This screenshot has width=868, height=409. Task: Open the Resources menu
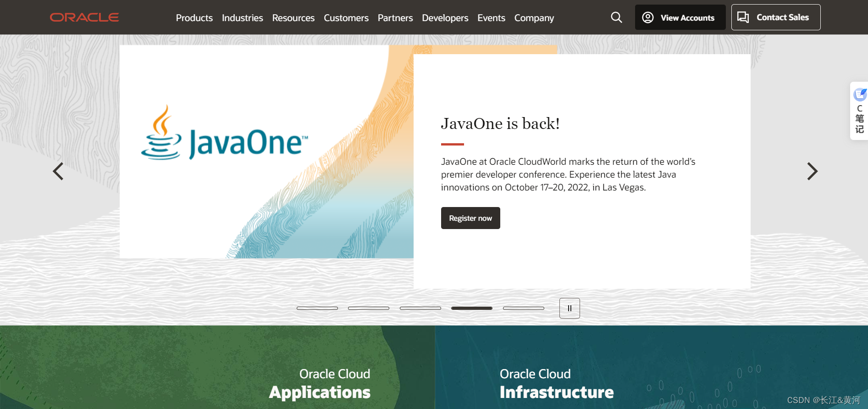point(293,18)
